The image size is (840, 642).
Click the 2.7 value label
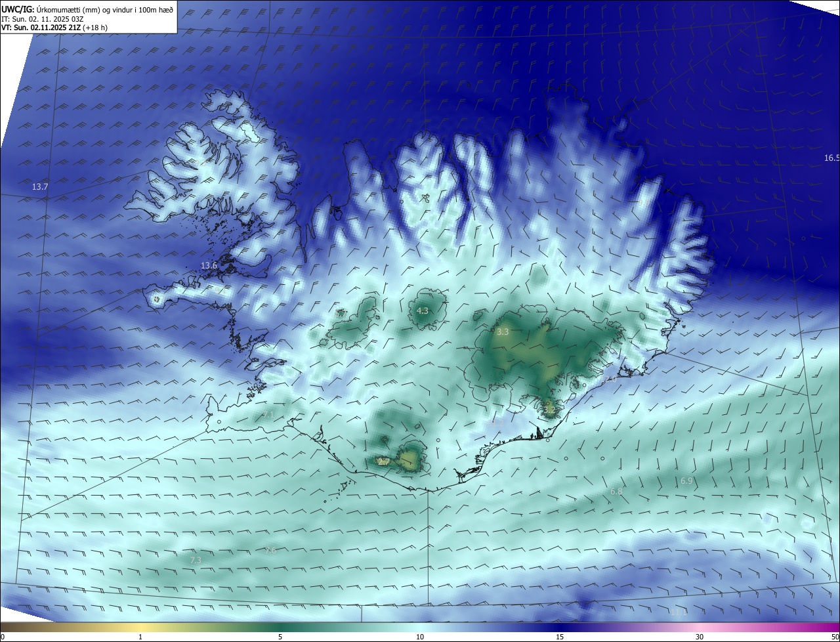click(384, 462)
